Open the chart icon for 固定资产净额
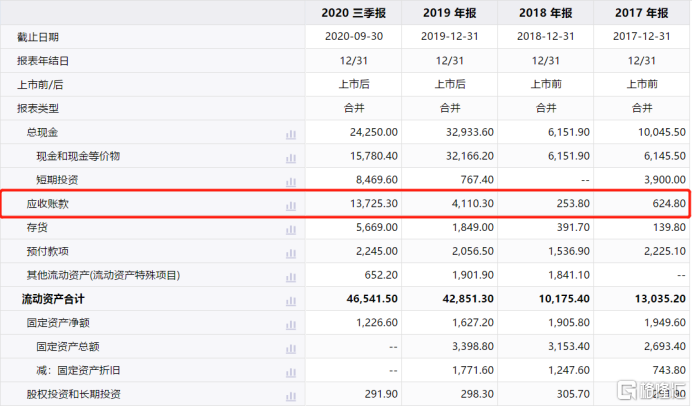This screenshot has width=692, height=407. (291, 323)
